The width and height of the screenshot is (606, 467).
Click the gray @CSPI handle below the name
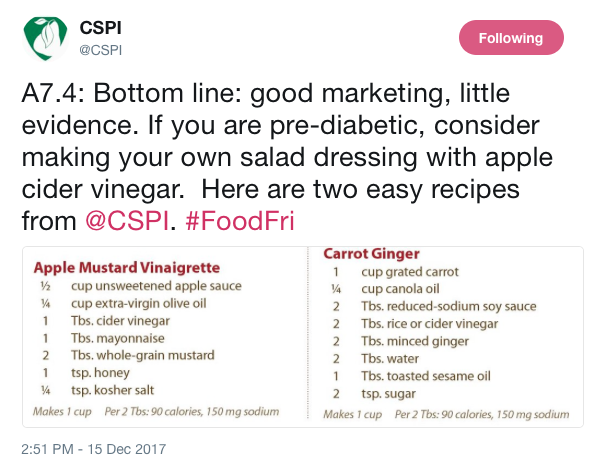[100, 50]
